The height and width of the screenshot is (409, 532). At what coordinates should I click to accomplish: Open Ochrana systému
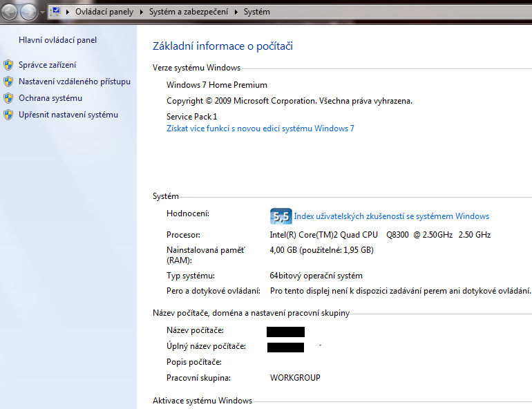tap(50, 98)
